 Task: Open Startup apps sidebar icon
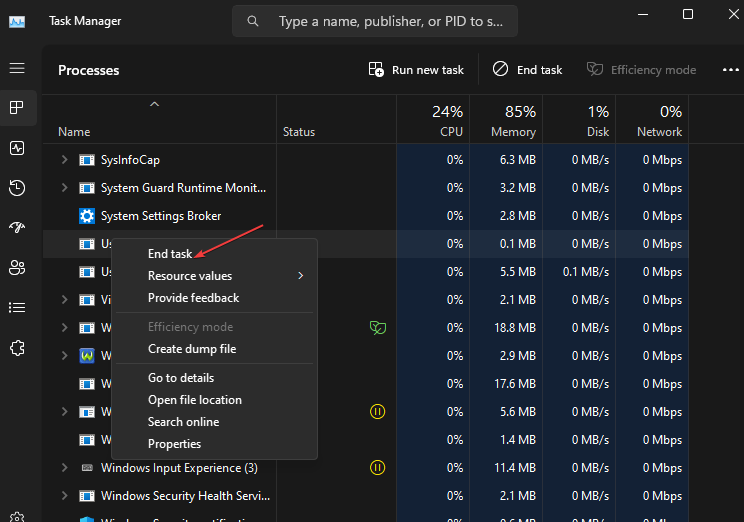tap(17, 228)
